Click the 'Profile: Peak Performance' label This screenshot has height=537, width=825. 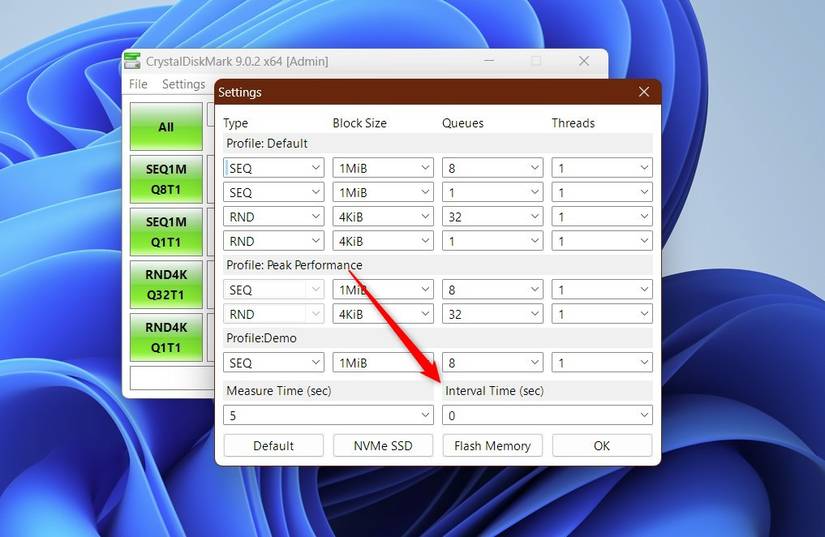pos(294,265)
